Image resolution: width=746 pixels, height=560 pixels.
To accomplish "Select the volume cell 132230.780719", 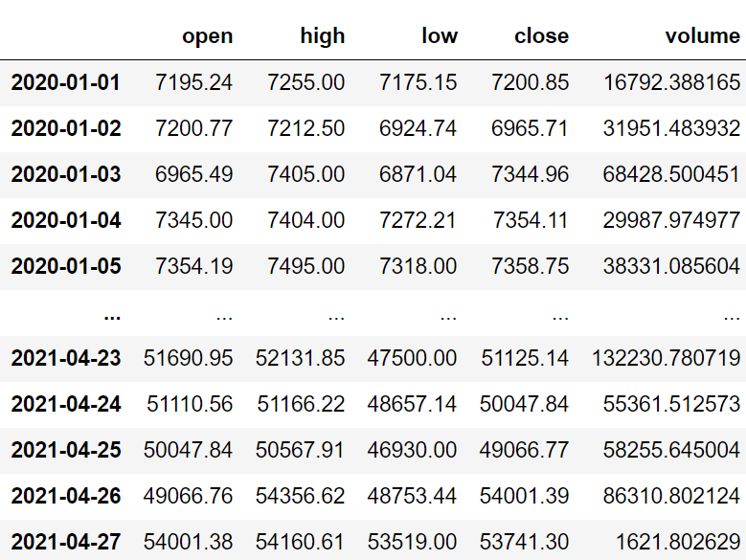I will (x=667, y=358).
